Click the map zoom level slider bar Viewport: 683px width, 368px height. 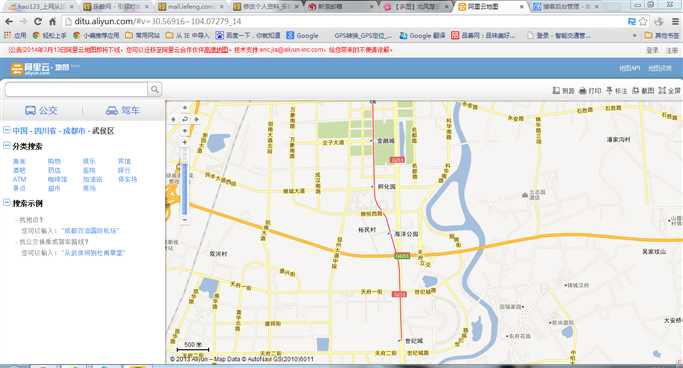[185, 181]
